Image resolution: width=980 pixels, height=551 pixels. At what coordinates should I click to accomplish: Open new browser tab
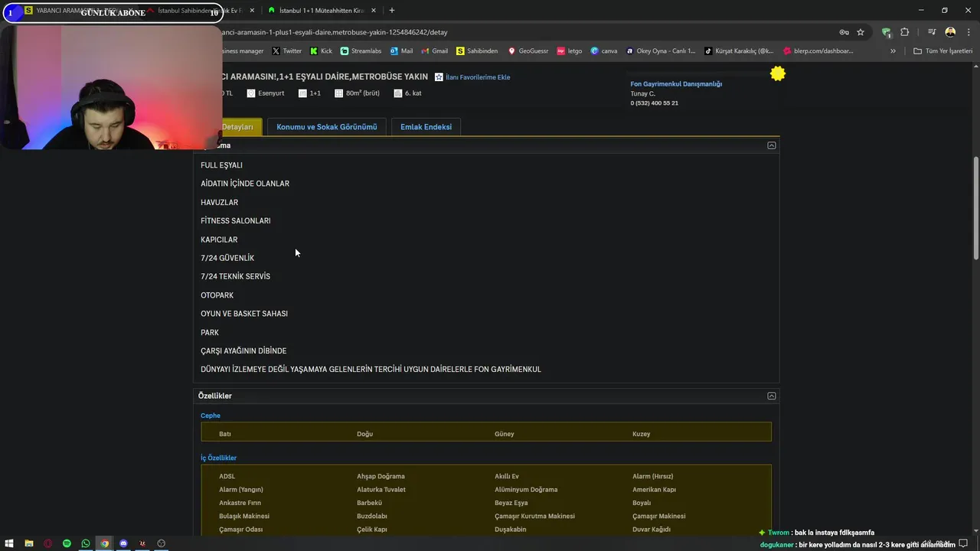point(392,10)
